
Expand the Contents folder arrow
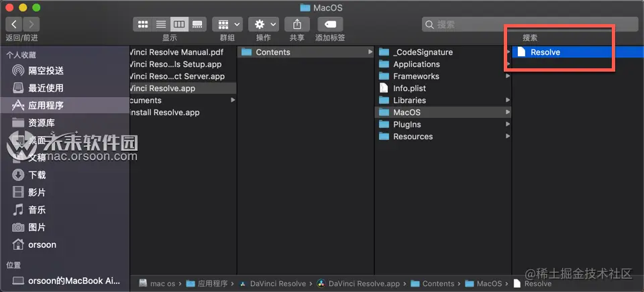(370, 52)
